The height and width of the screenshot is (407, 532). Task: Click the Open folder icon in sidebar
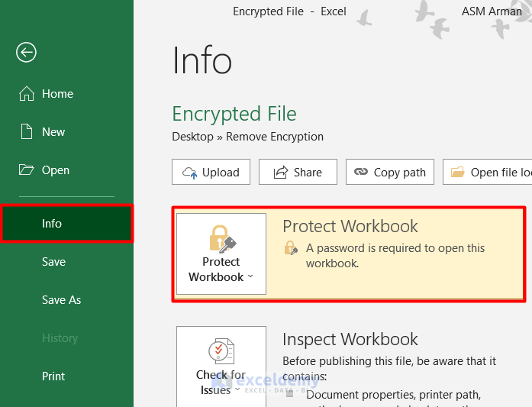coord(27,170)
